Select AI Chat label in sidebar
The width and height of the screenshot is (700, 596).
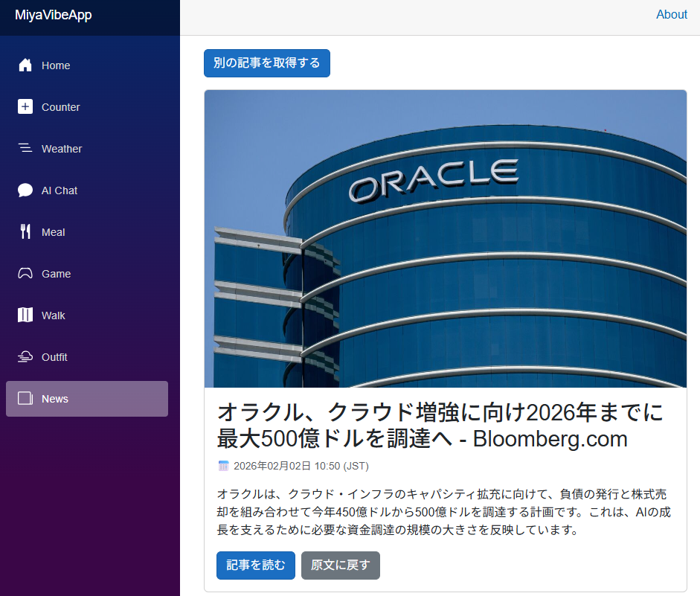60,190
